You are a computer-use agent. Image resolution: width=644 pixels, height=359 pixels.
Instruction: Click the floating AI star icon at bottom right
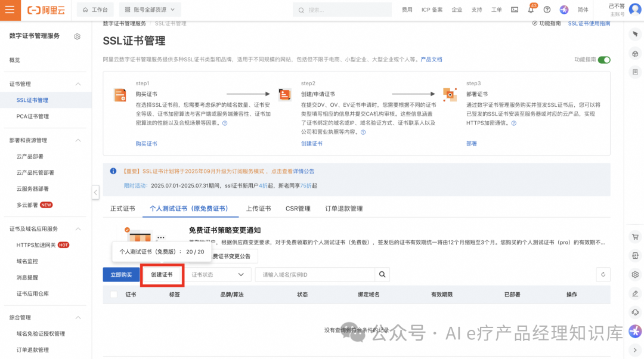(x=635, y=331)
